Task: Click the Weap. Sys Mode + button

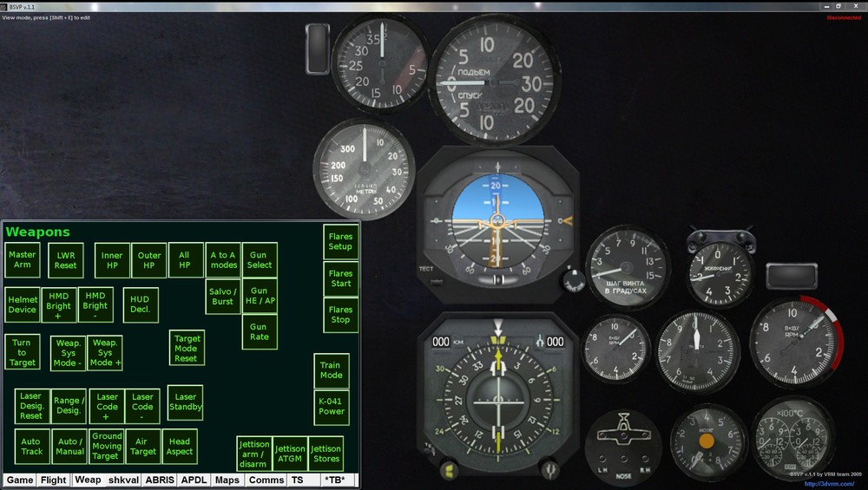Action: pyautogui.click(x=105, y=353)
